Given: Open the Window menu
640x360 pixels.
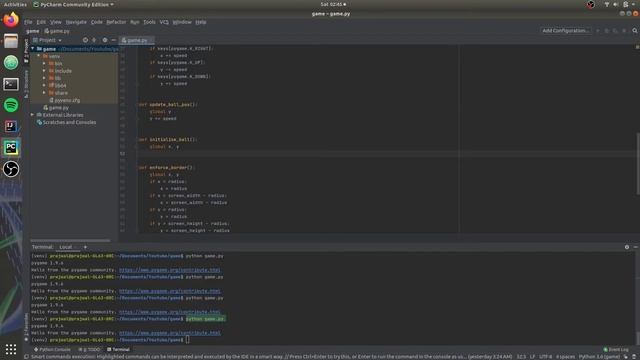Looking at the screenshot, I should [x=182, y=22].
